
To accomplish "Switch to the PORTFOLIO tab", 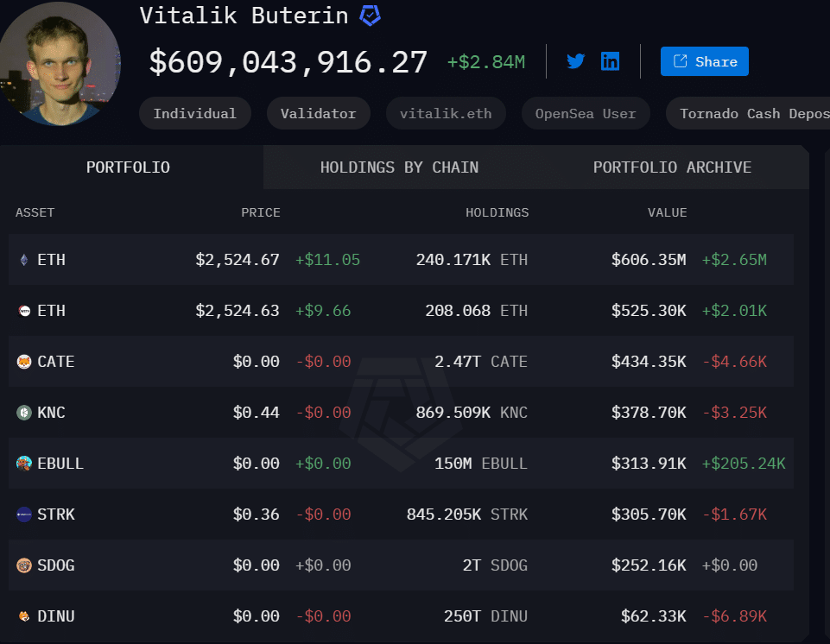I will 128,167.
